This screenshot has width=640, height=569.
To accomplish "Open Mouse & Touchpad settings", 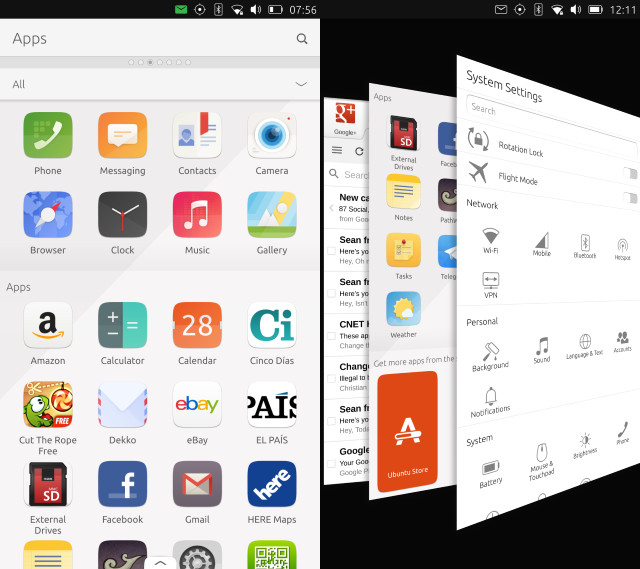I will click(542, 462).
